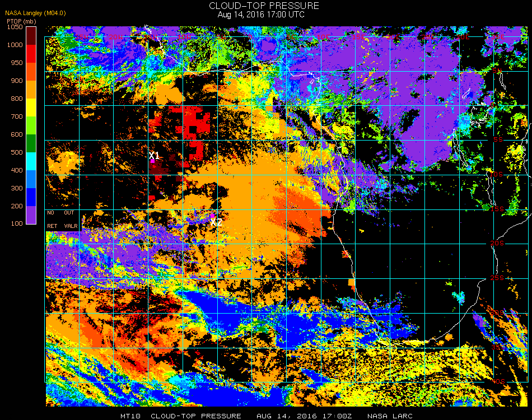532x420 pixels.
Task: Click the 1050 legend value
Action: [x=15, y=27]
